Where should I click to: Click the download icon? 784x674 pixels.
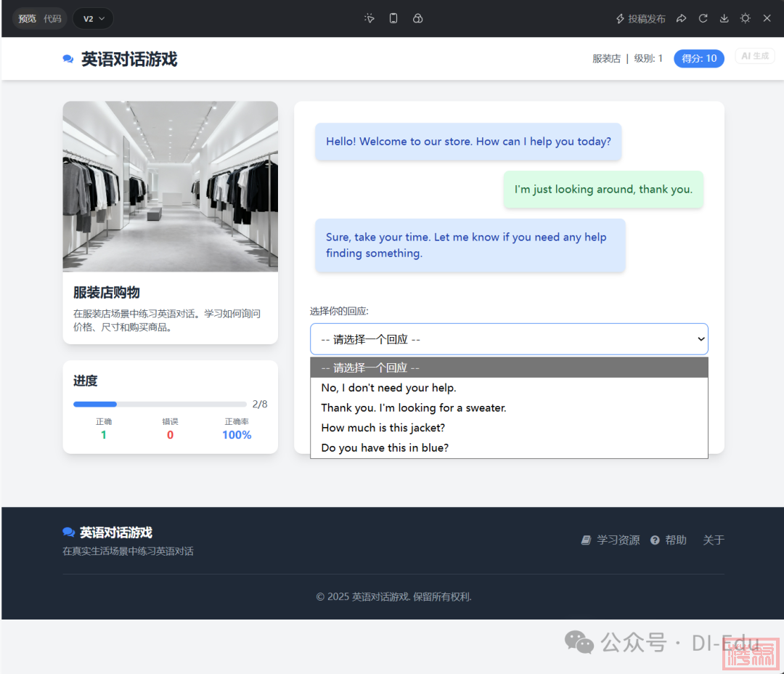pyautogui.click(x=724, y=19)
